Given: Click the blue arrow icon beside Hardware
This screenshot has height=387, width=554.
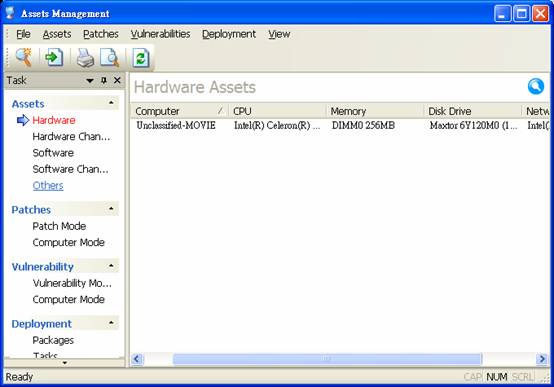Looking at the screenshot, I should click(x=23, y=120).
